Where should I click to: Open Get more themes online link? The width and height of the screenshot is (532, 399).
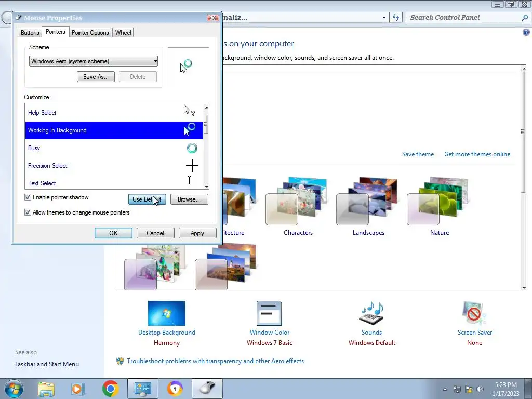click(477, 154)
